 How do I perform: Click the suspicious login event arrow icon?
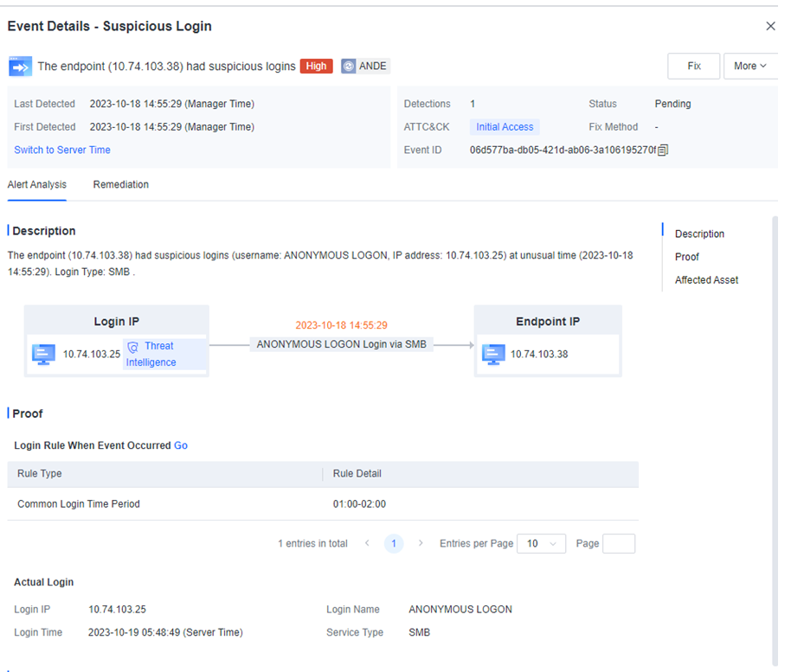click(x=20, y=67)
